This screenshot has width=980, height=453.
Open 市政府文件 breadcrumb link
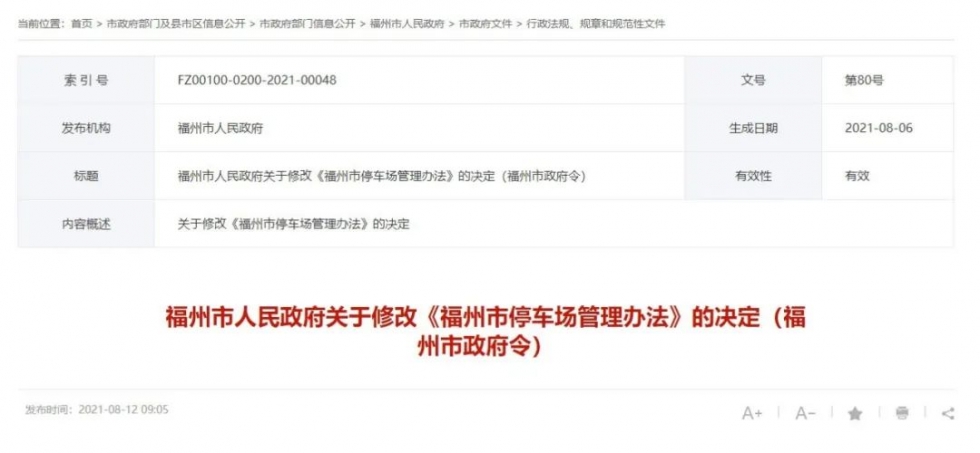tap(486, 24)
